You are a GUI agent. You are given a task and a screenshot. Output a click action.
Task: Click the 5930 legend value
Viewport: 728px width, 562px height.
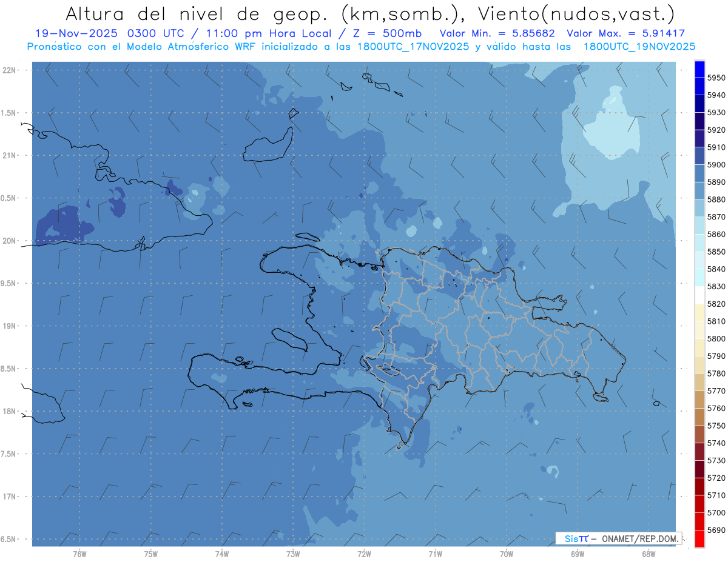[716, 113]
